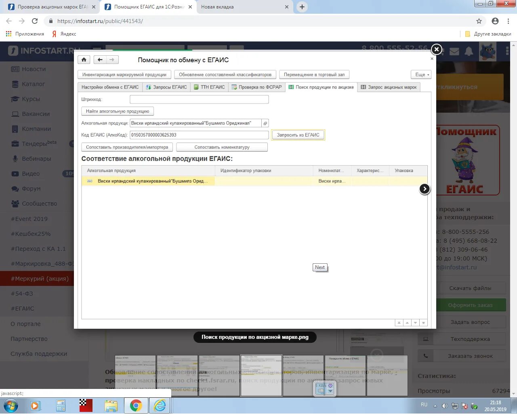Viewport: 517px width, 420px height.
Task: Click Оформить заказ green button
Action: tap(470, 305)
